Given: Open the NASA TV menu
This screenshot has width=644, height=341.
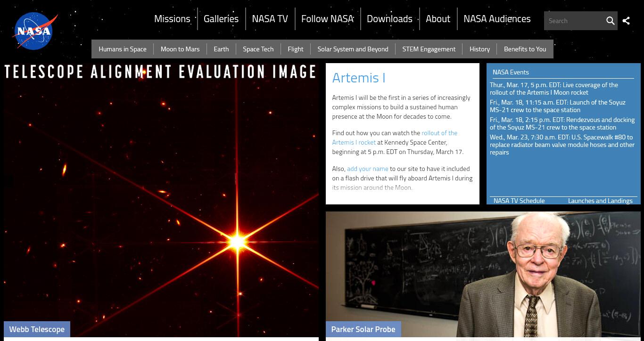Looking at the screenshot, I should (270, 19).
